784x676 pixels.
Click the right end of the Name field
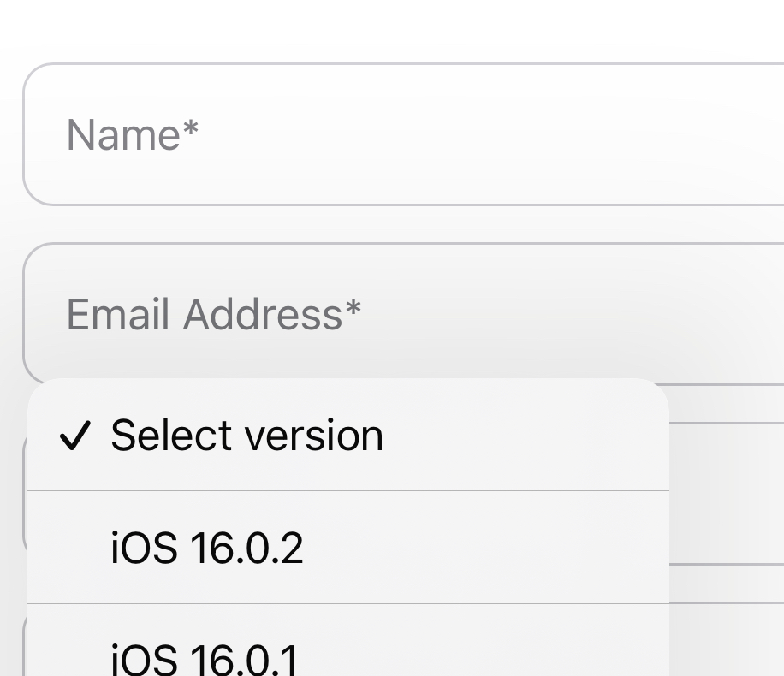(x=750, y=134)
